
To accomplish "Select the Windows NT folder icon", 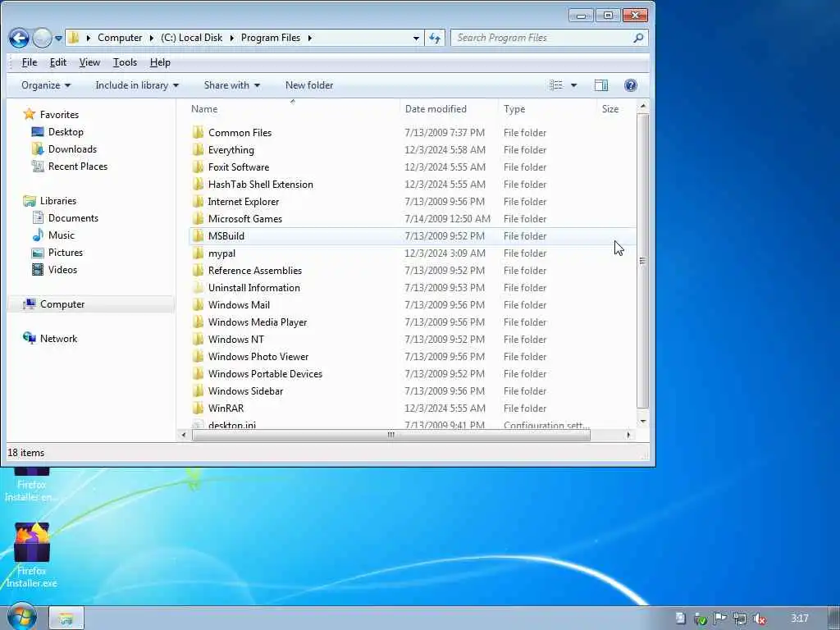I will pos(198,339).
